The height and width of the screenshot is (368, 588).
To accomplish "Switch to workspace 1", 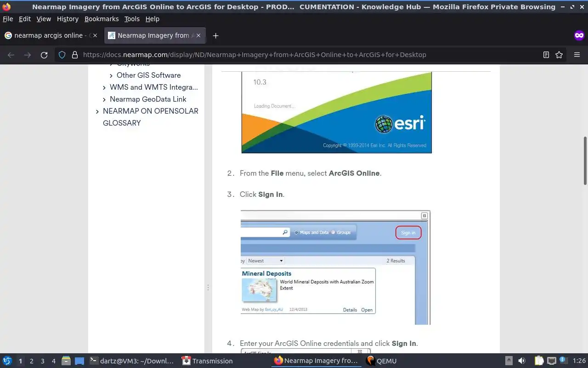I will tap(20, 361).
